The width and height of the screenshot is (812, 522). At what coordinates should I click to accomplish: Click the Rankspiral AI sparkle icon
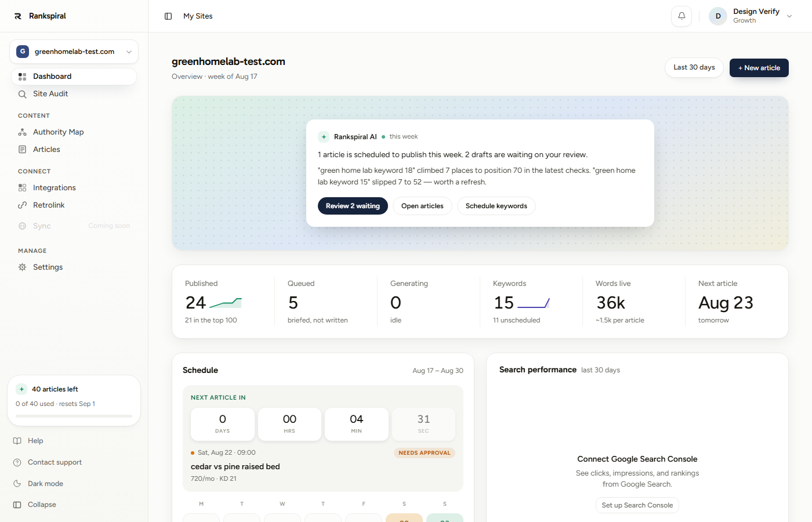coord(324,137)
